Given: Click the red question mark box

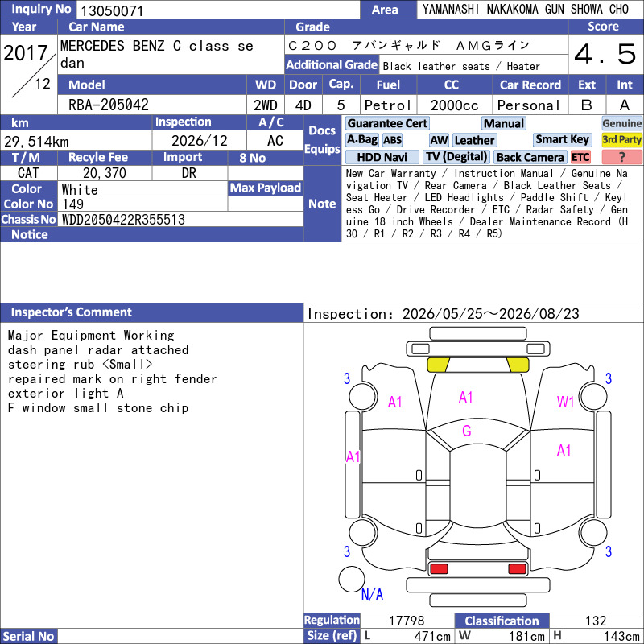Looking at the screenshot, I should pos(621,157).
